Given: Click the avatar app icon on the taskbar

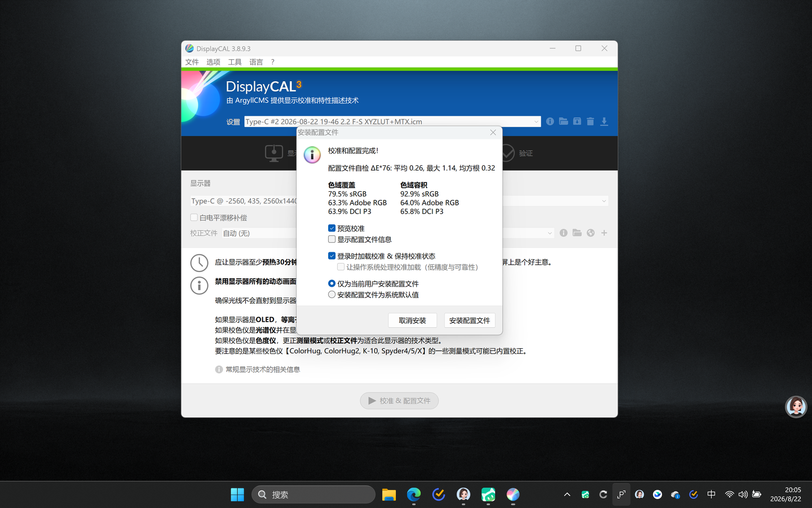Looking at the screenshot, I should (x=464, y=494).
